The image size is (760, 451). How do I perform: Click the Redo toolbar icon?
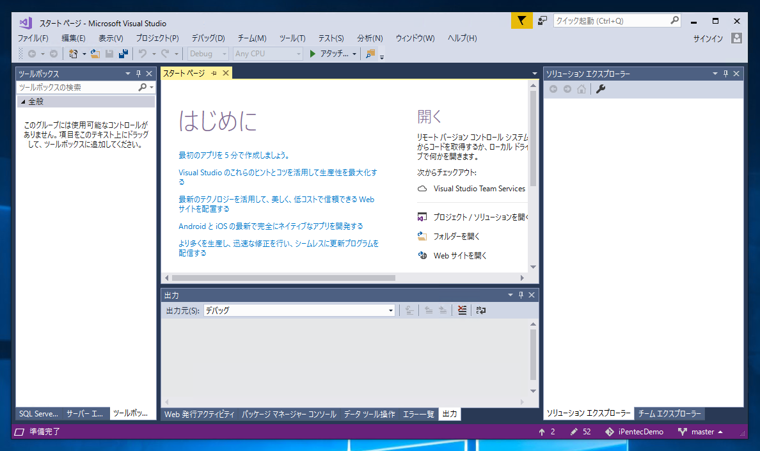(165, 54)
